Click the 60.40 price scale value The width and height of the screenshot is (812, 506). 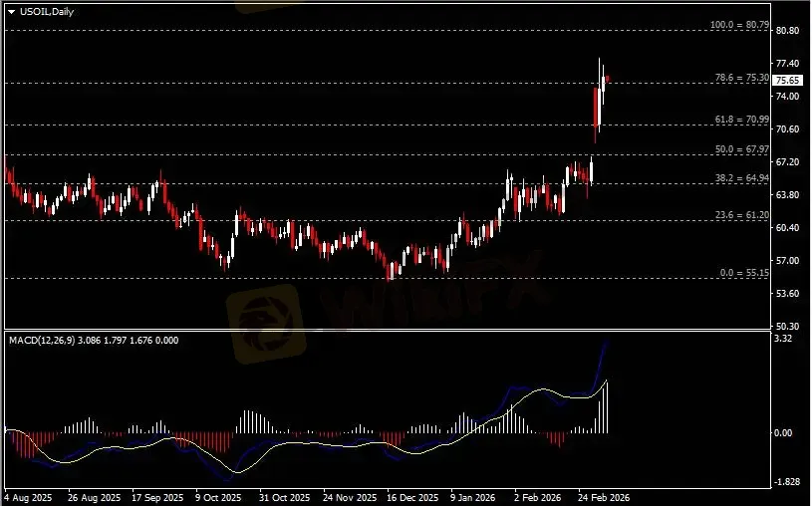coord(788,227)
